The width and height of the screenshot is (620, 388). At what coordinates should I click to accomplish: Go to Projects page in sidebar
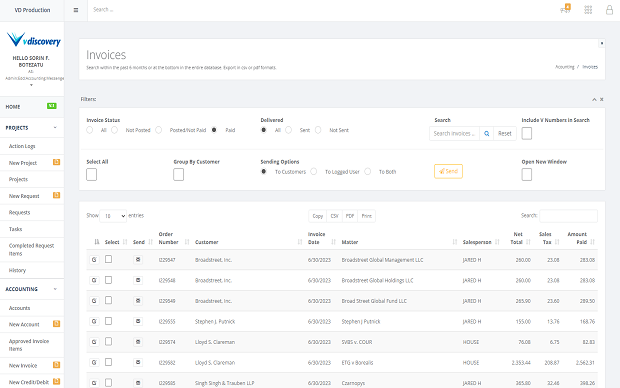(x=19, y=180)
